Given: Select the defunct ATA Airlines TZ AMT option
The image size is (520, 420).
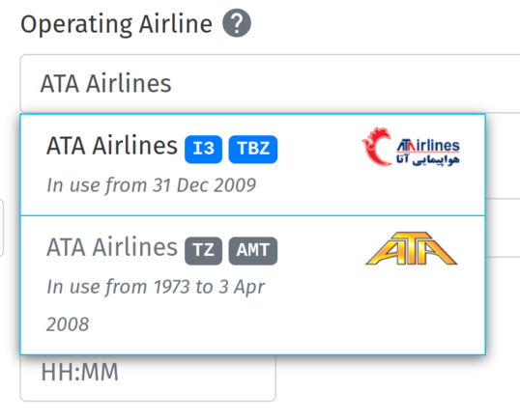Looking at the screenshot, I should tap(253, 285).
